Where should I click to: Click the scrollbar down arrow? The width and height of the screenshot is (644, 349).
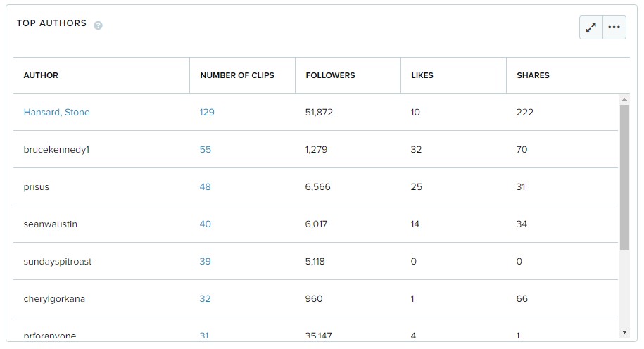tap(624, 332)
